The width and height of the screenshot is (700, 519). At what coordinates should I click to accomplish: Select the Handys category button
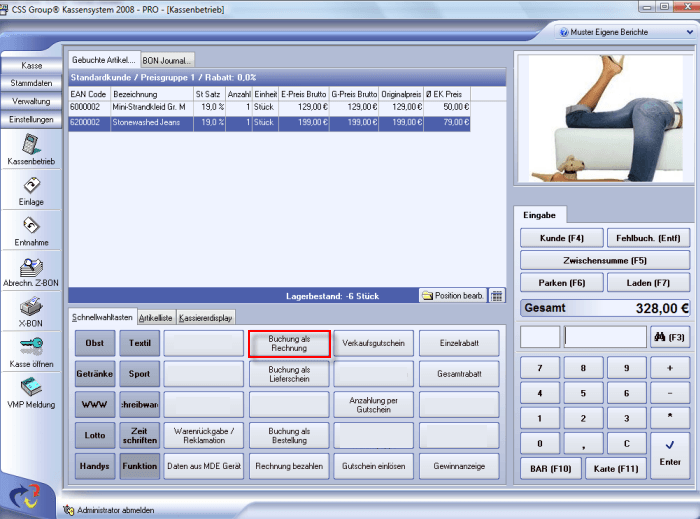95,466
